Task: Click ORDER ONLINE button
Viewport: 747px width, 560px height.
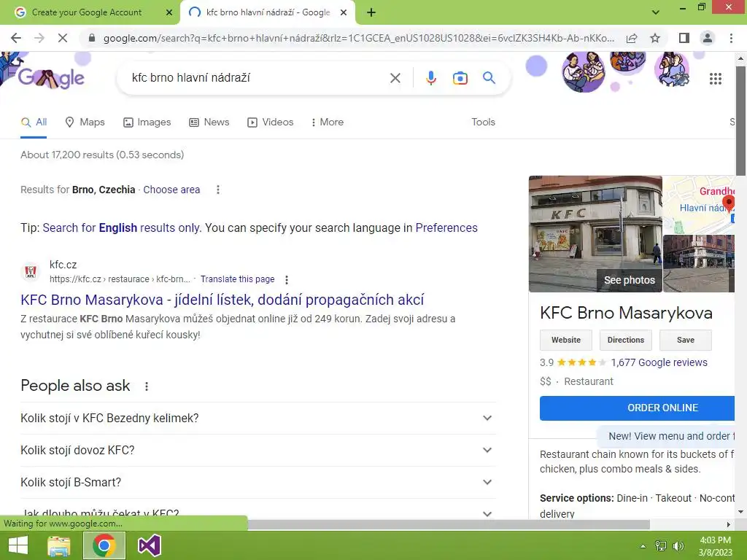Action: [x=637, y=408]
